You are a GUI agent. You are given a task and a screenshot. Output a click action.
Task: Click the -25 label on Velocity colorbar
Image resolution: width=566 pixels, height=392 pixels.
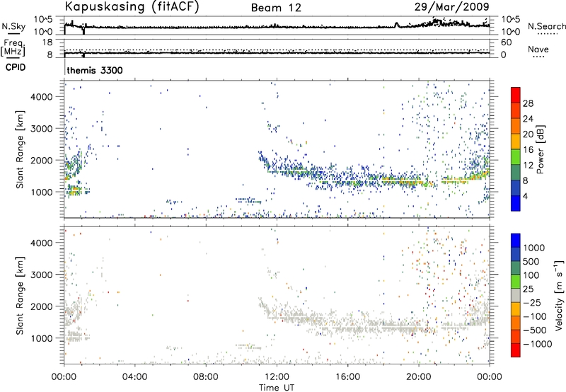[x=532, y=303]
